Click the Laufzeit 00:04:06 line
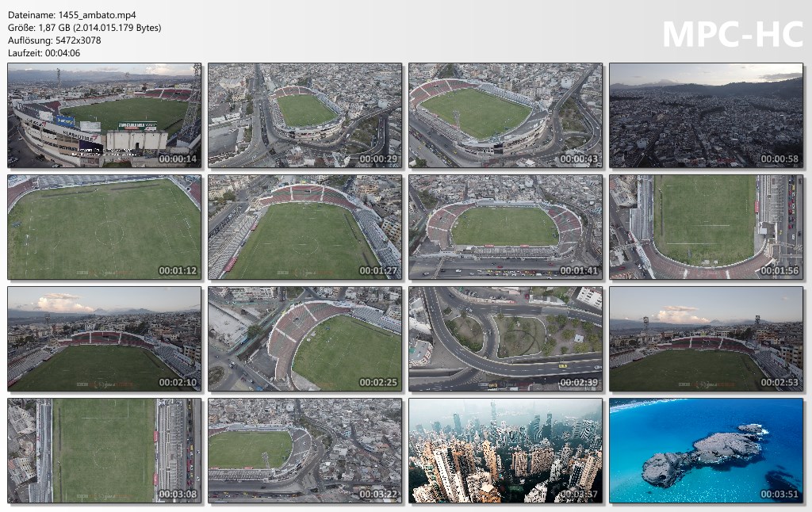The image size is (812, 512). (x=44, y=53)
